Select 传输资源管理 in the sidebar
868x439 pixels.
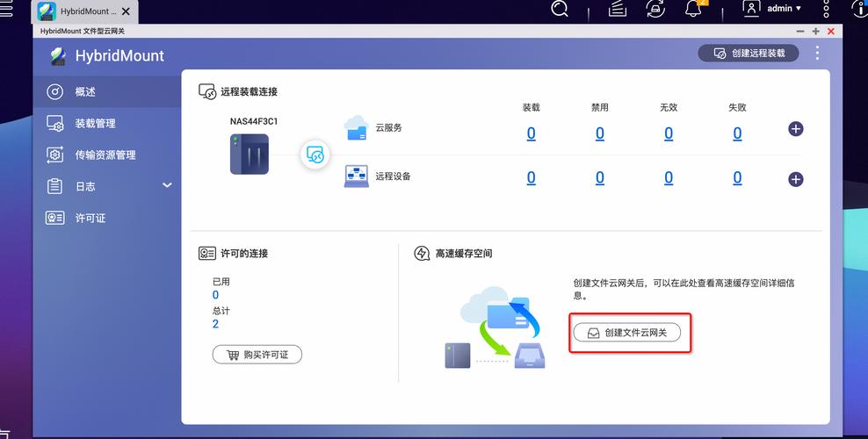pyautogui.click(x=107, y=155)
